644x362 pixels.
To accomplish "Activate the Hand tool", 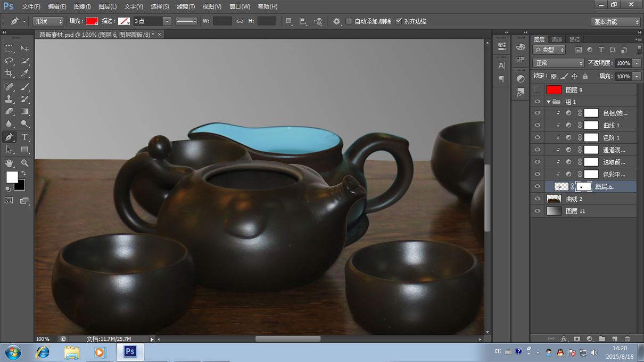I will (x=10, y=163).
